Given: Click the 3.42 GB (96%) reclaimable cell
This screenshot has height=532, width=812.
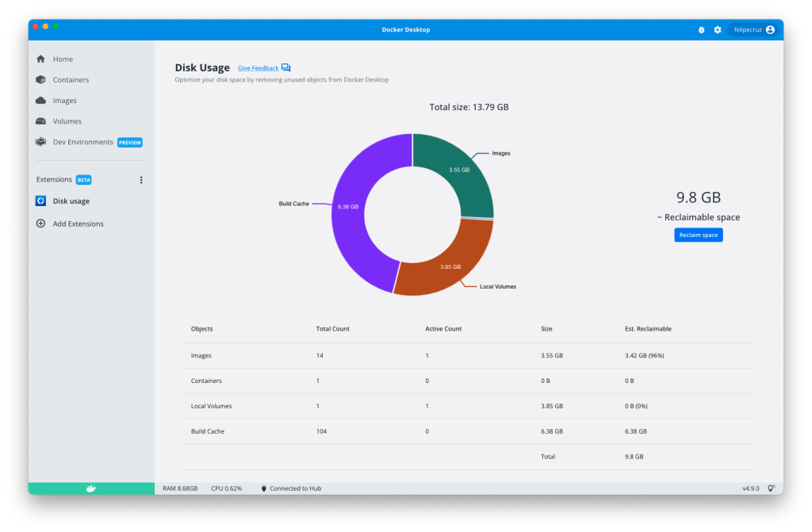Looking at the screenshot, I should point(644,356).
